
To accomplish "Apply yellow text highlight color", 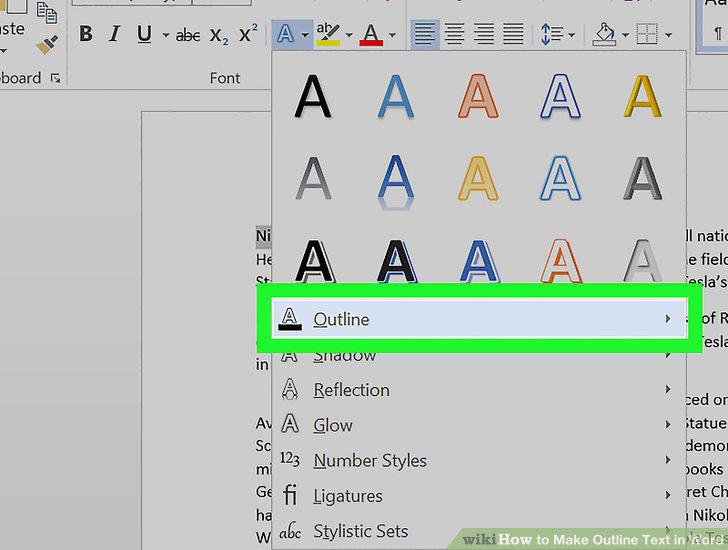I will 328,34.
